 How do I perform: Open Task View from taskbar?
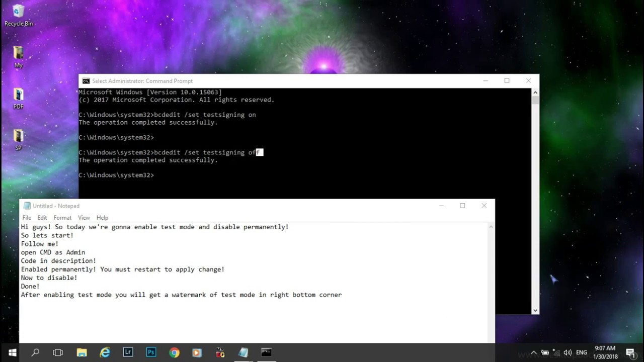pos(58,352)
